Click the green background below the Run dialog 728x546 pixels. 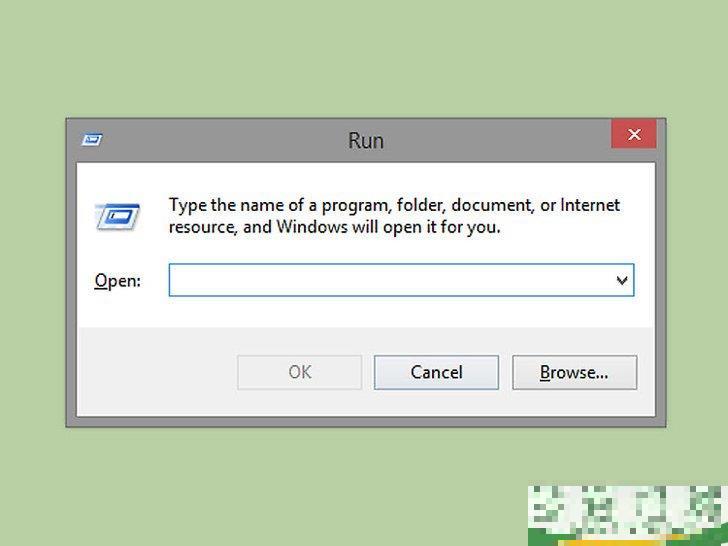pos(297,485)
